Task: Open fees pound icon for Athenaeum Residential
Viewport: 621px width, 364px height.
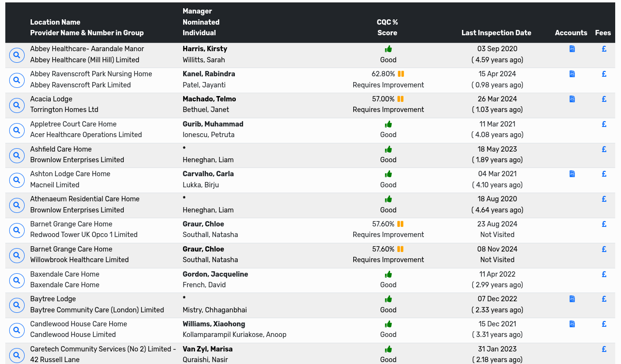Action: [x=604, y=199]
